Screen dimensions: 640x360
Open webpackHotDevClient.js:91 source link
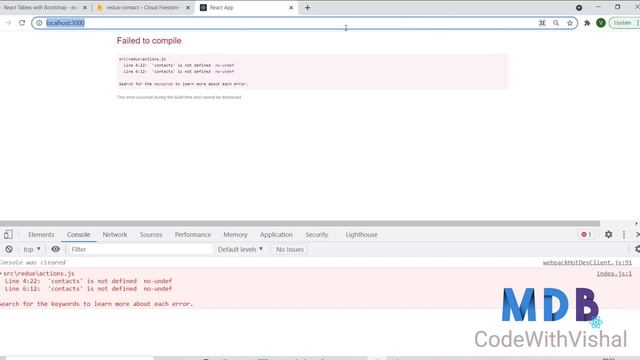point(587,262)
